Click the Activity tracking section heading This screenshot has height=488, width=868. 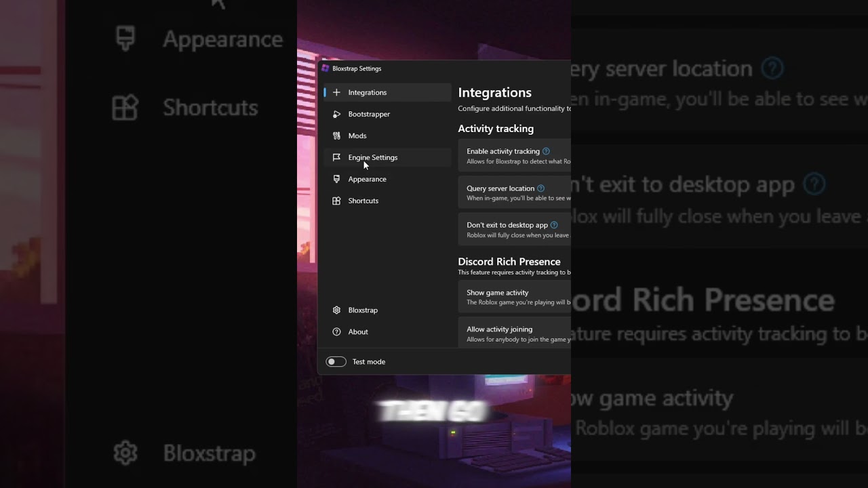coord(496,129)
